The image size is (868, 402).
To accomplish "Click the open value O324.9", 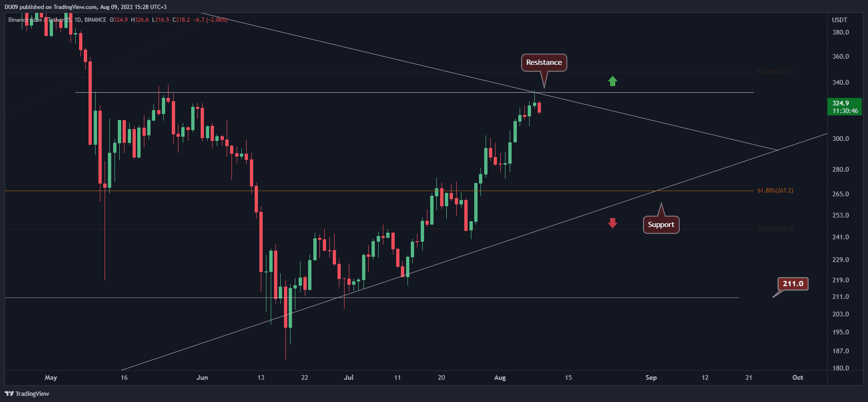I will (119, 20).
